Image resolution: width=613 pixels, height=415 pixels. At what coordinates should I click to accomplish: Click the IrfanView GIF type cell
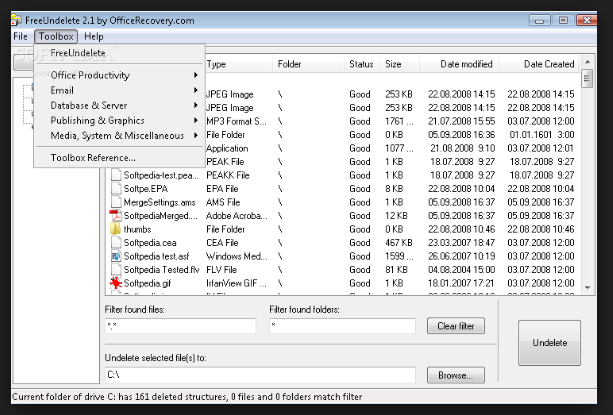pos(236,283)
